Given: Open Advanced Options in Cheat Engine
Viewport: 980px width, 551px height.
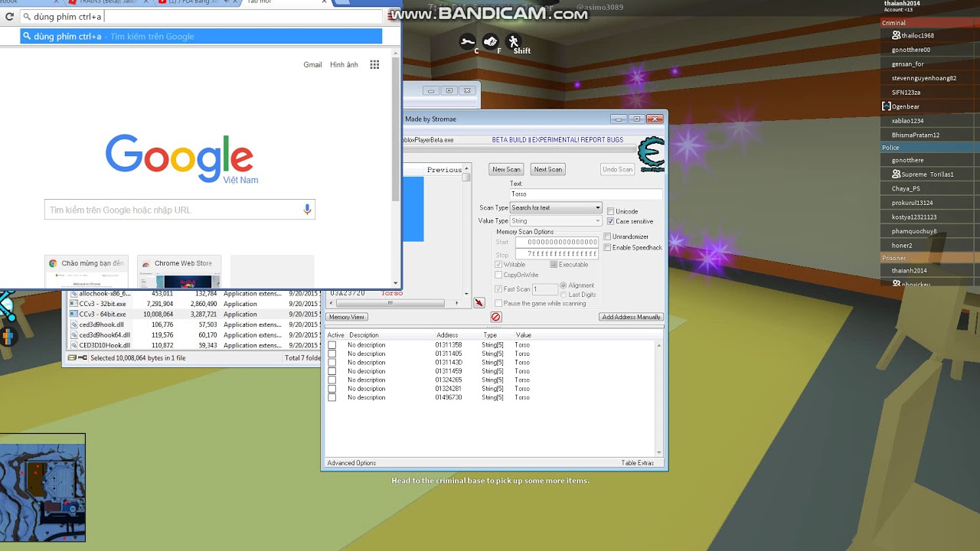Looking at the screenshot, I should click(351, 463).
